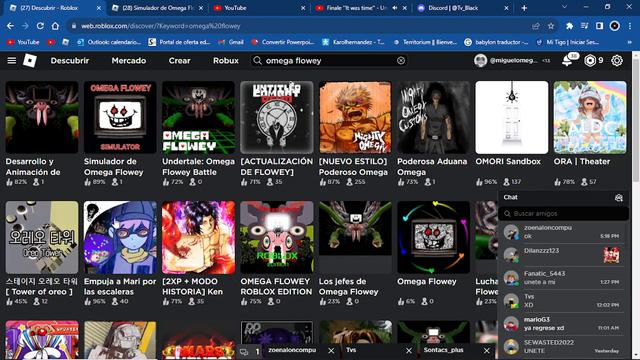Image resolution: width=640 pixels, height=360 pixels.
Task: Switch to the Discord tab
Action: coord(463,8)
